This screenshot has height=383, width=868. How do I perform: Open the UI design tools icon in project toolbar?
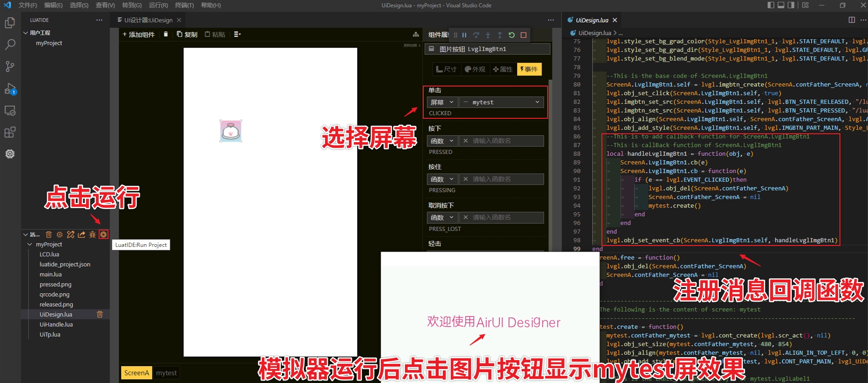(71, 234)
